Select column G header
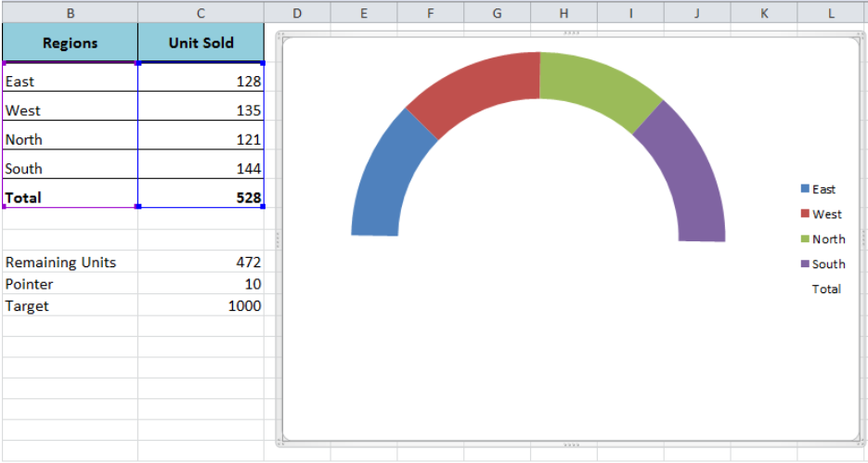Screen dimensions: 868x463 tap(497, 13)
